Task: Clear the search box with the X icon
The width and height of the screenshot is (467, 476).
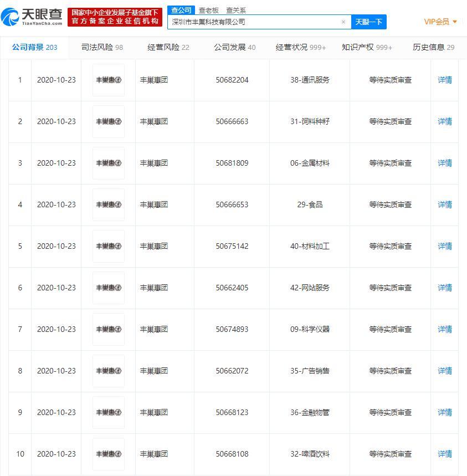Action: coord(343,22)
